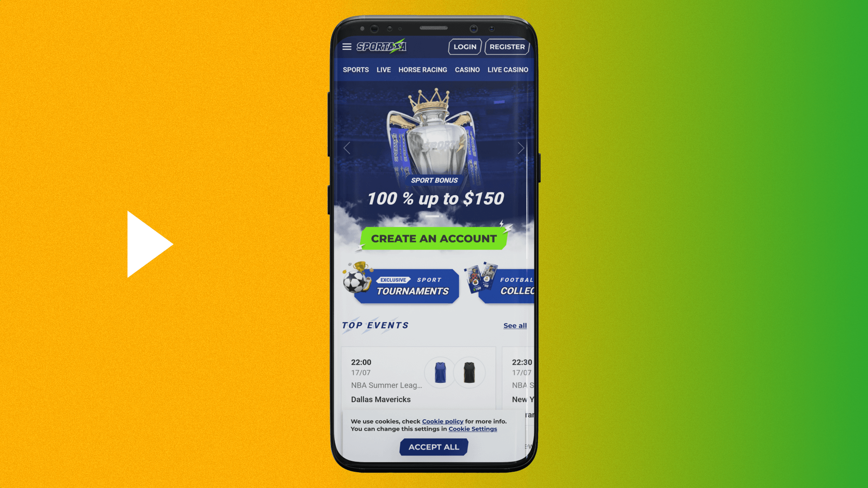Open the Cookie Settings link
868x488 pixels.
[x=473, y=428]
